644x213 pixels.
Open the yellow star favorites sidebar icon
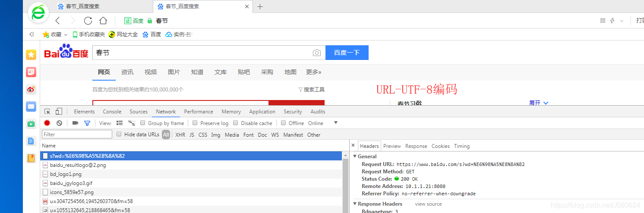31,54
